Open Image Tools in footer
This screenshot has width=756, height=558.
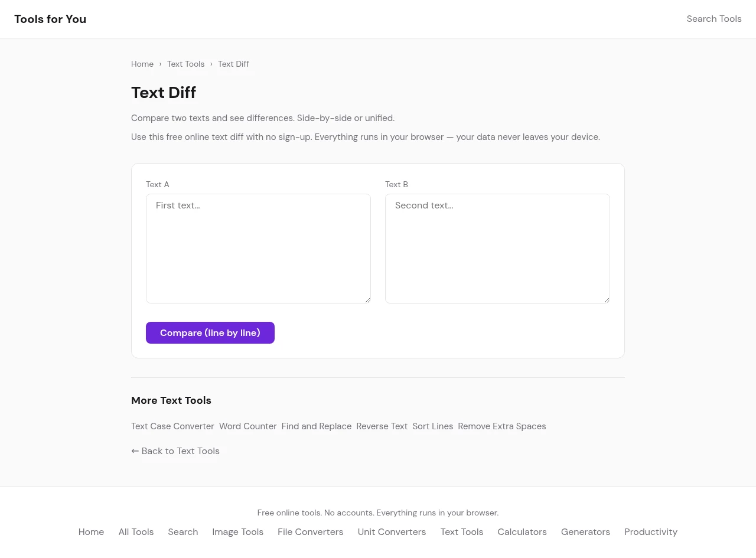[237, 532]
